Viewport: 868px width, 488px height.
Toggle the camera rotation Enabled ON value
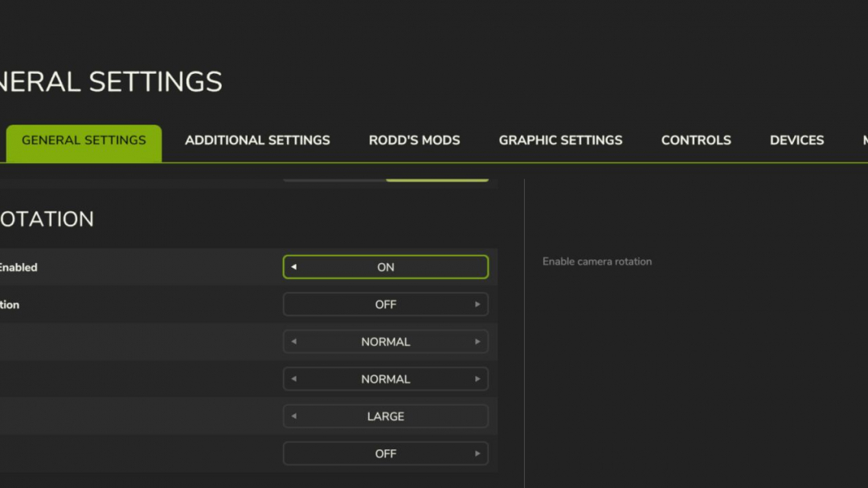tap(386, 267)
